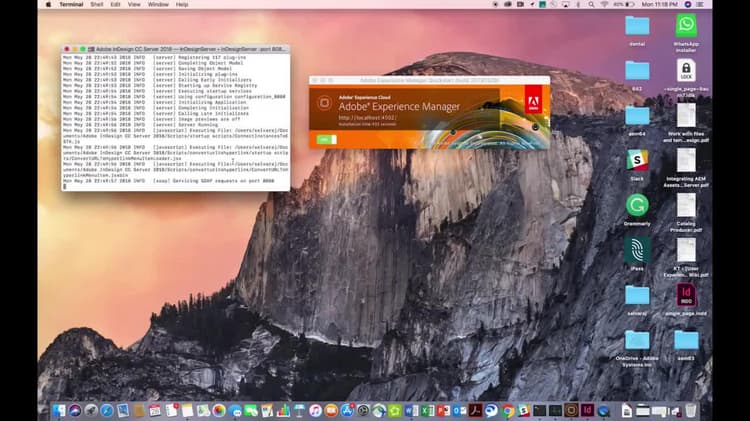Open Microsoft Excel from the dock
Screen dimensions: 750x421
point(428,410)
